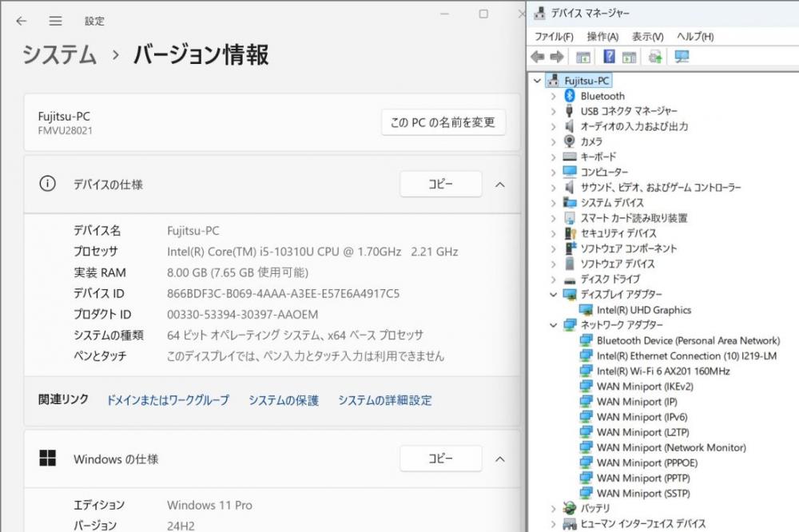799x532 pixels.
Task: Expand the サウンド、ビデオ、およびゲーム コントローラー arrow
Action: click(554, 188)
